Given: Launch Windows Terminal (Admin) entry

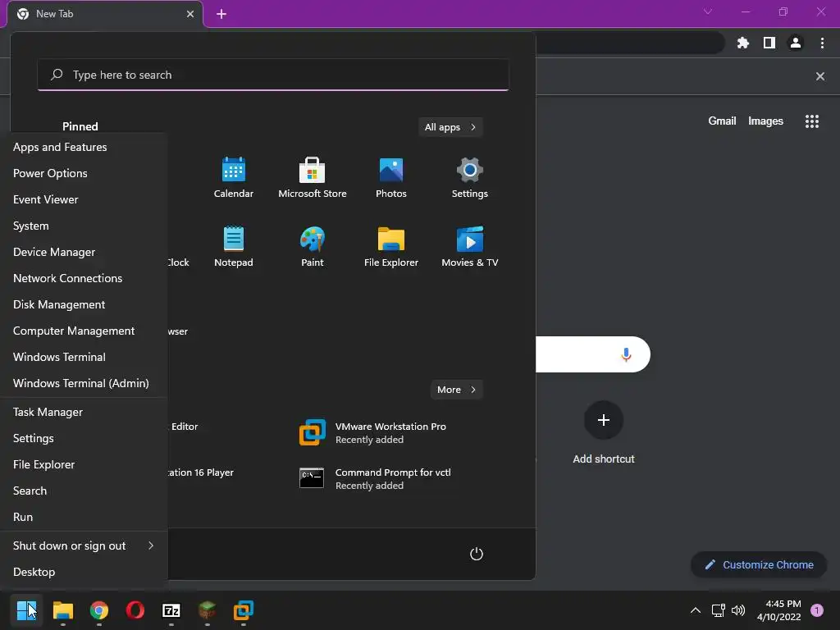Looking at the screenshot, I should [84, 383].
